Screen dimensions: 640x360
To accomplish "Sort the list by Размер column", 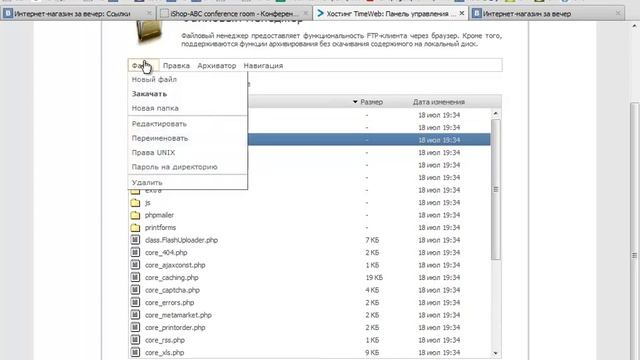I will click(x=371, y=102).
